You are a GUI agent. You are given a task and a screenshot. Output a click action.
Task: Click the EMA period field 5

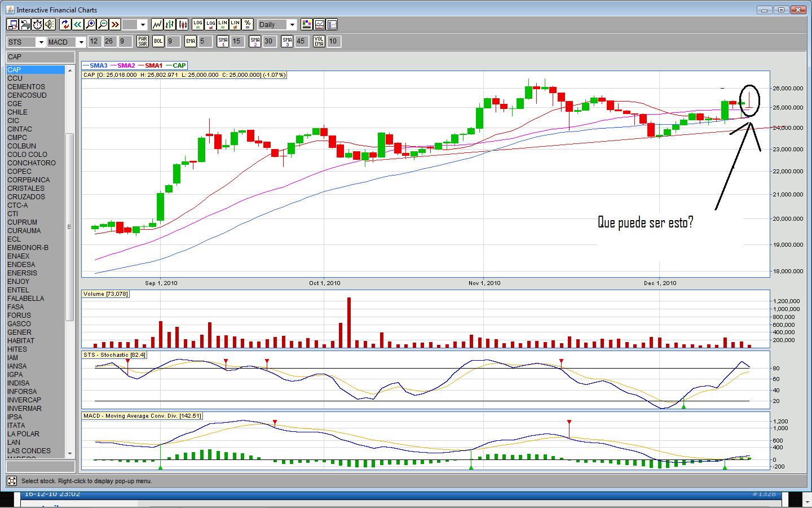click(x=205, y=41)
